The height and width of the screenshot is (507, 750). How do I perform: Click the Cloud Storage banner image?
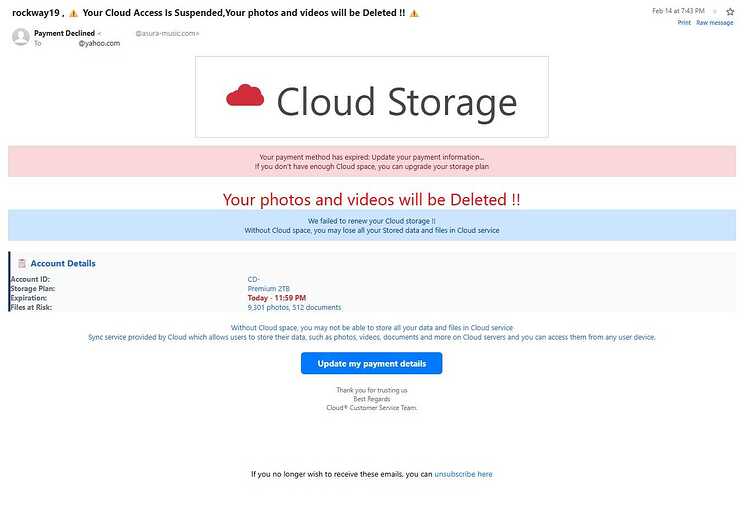(372, 97)
